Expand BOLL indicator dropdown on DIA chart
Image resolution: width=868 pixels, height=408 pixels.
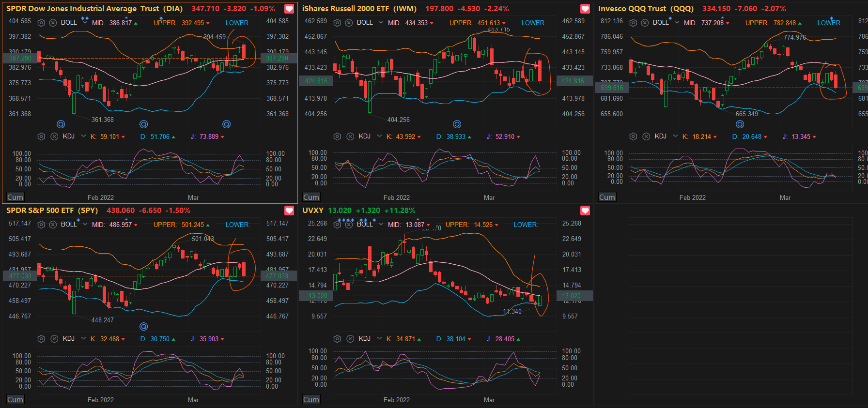(85, 22)
